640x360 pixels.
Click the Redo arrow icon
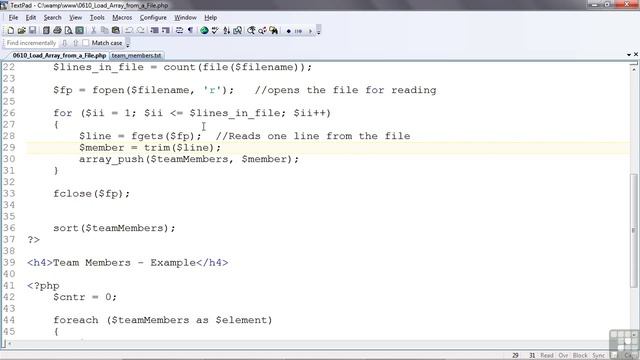(x=140, y=31)
